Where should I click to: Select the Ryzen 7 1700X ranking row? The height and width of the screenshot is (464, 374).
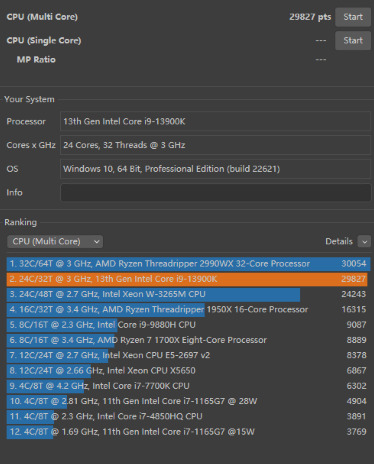coord(188,340)
